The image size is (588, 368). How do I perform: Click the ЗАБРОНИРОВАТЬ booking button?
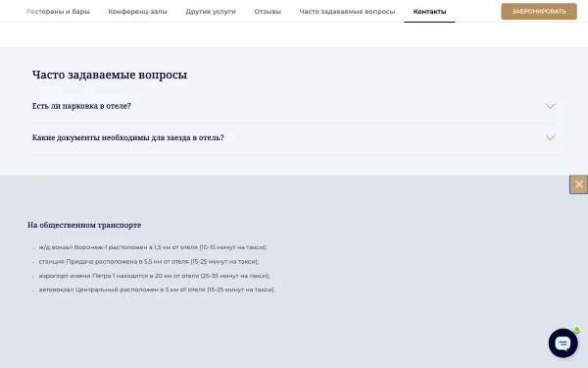539,11
